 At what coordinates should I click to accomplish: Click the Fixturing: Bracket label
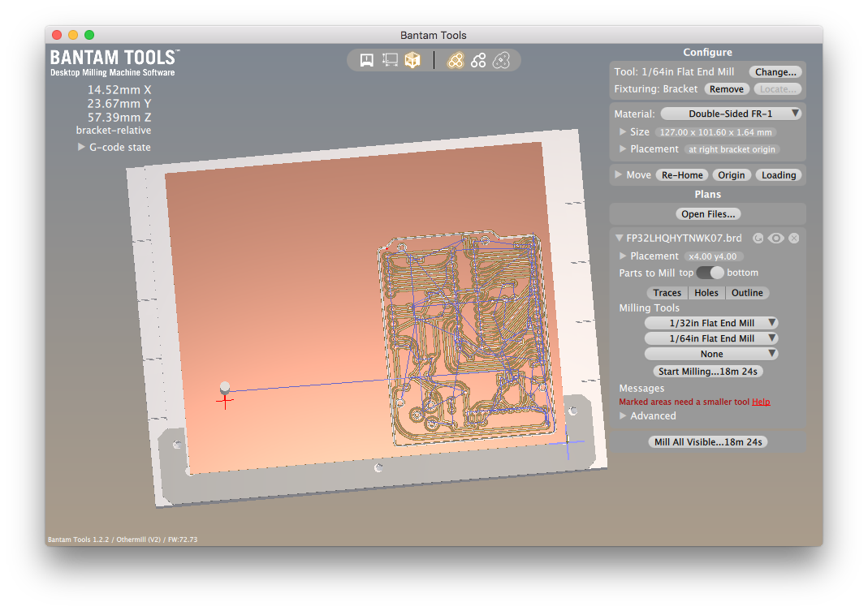(x=656, y=89)
